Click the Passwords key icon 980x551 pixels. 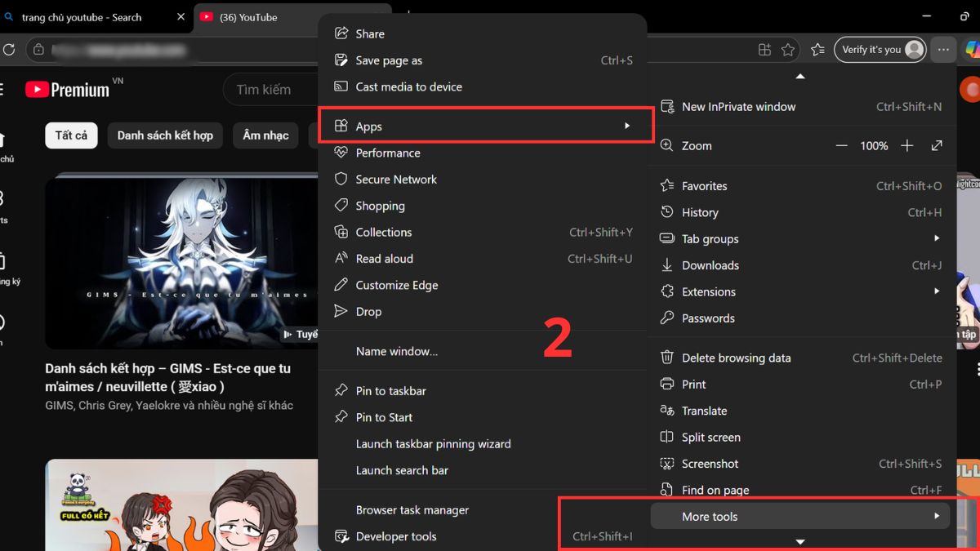pos(667,318)
